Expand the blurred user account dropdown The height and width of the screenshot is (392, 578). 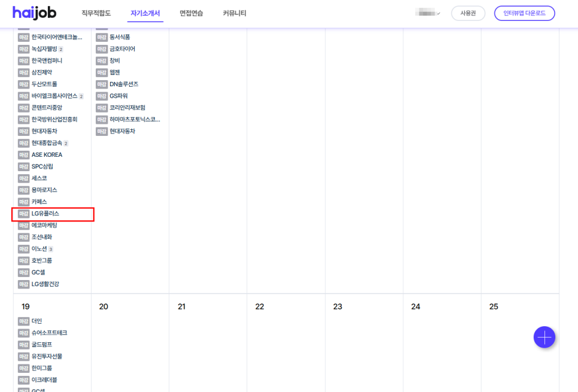[x=428, y=13]
